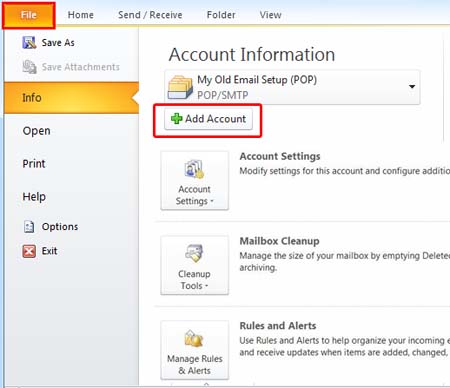The width and height of the screenshot is (450, 388).
Task: Click the Cleanup Tools mailbox icon
Action: tap(194, 253)
